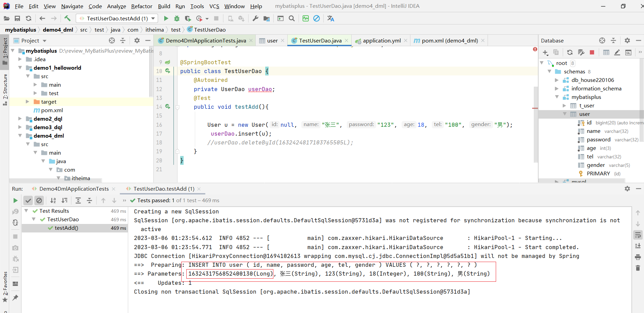Open the VCS menu
This screenshot has height=313, width=644.
pos(214,6)
